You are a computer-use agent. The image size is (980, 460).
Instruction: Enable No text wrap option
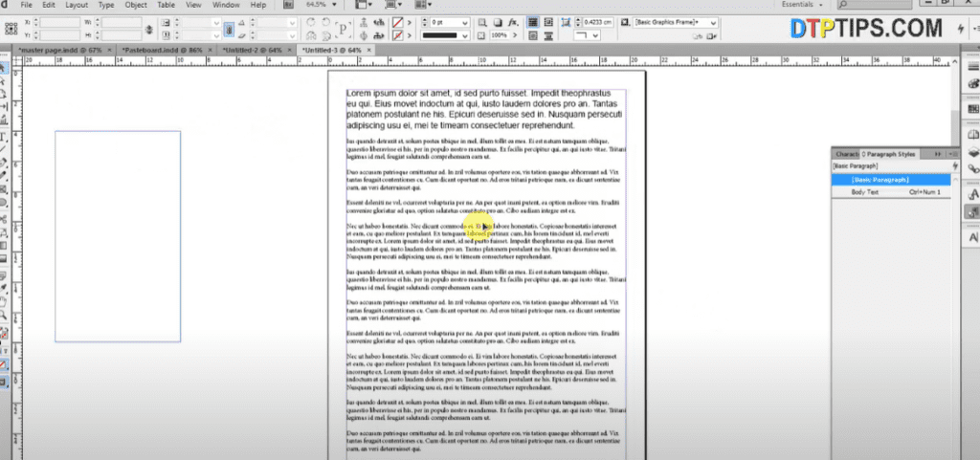(x=533, y=22)
